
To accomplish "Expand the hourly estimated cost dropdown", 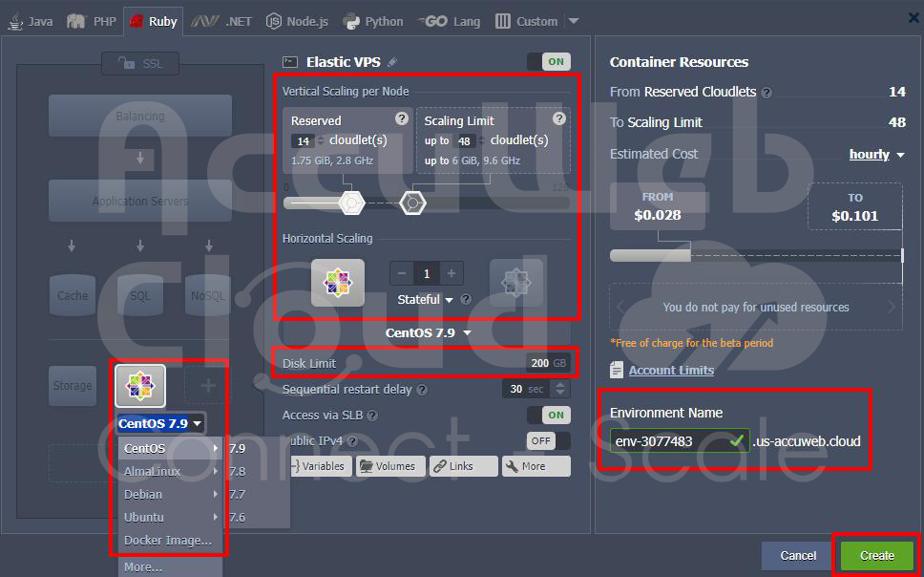I will [x=876, y=155].
